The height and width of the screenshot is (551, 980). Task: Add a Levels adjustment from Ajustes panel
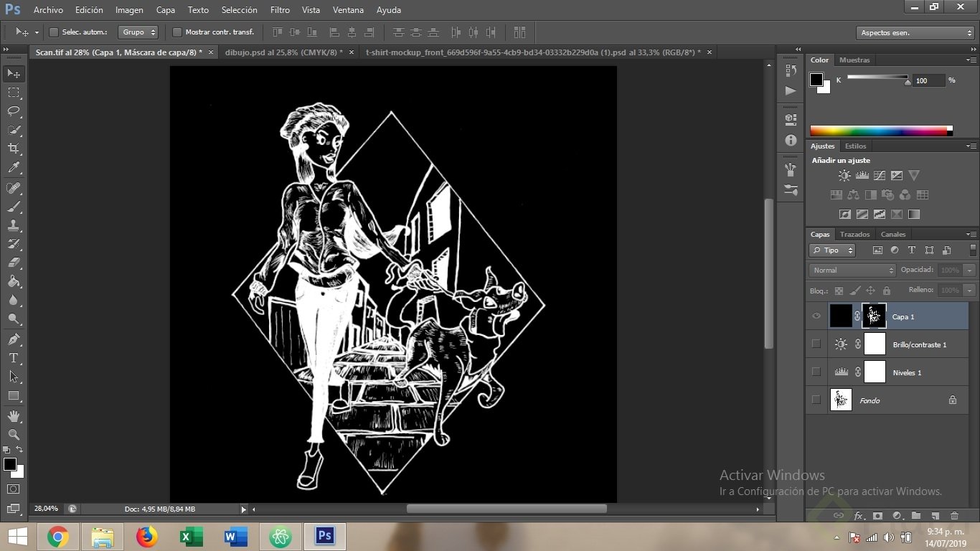coord(862,175)
